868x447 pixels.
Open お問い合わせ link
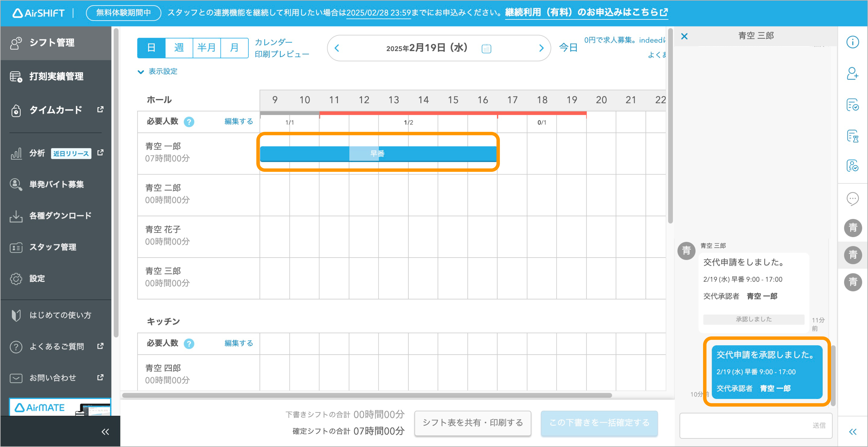(x=56, y=378)
